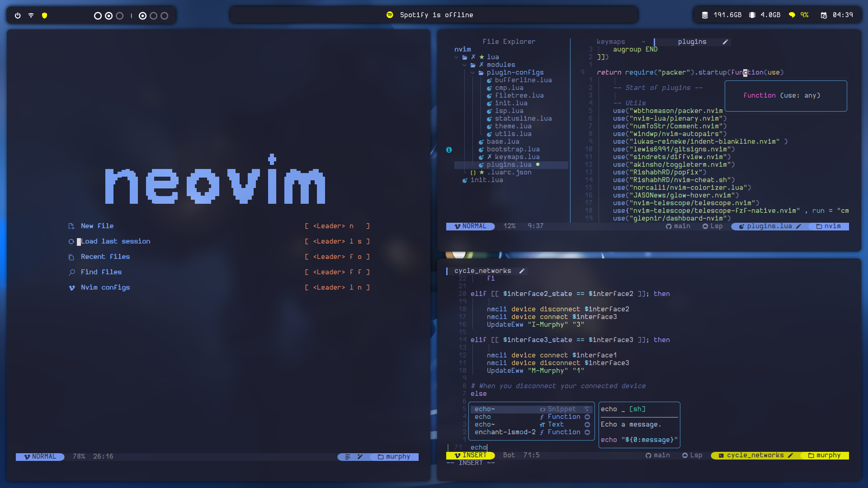Click the New file document icon
Image resolution: width=868 pixels, height=488 pixels.
tap(71, 226)
